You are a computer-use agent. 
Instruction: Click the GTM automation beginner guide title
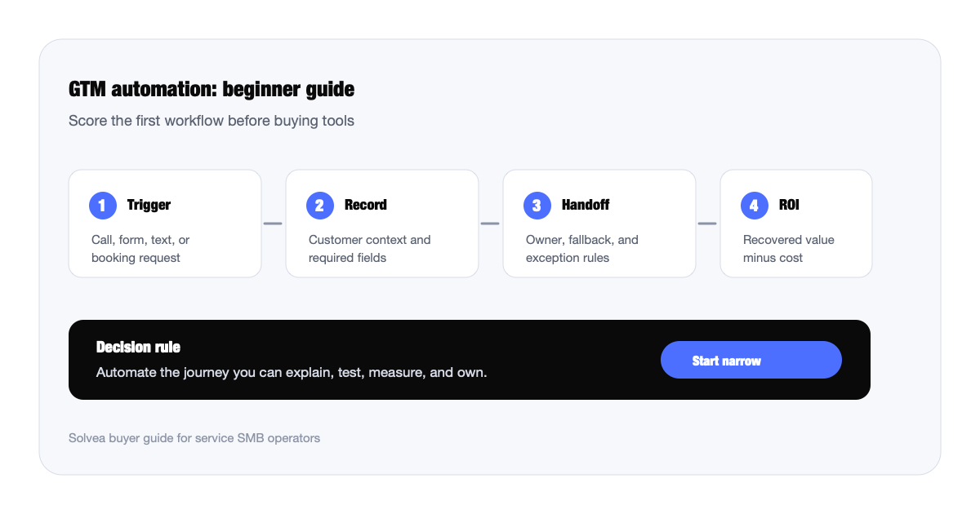point(212,89)
